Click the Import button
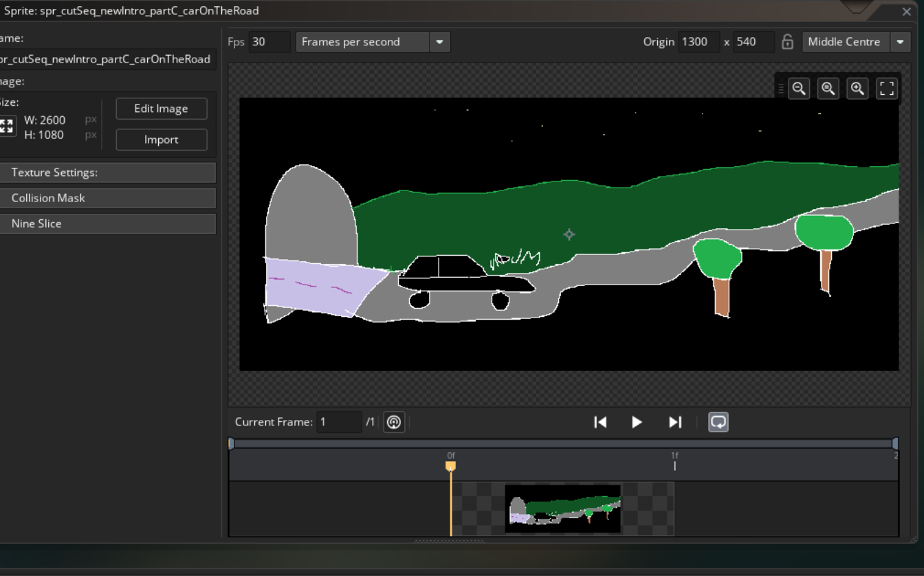This screenshot has height=576, width=924. pyautogui.click(x=161, y=140)
